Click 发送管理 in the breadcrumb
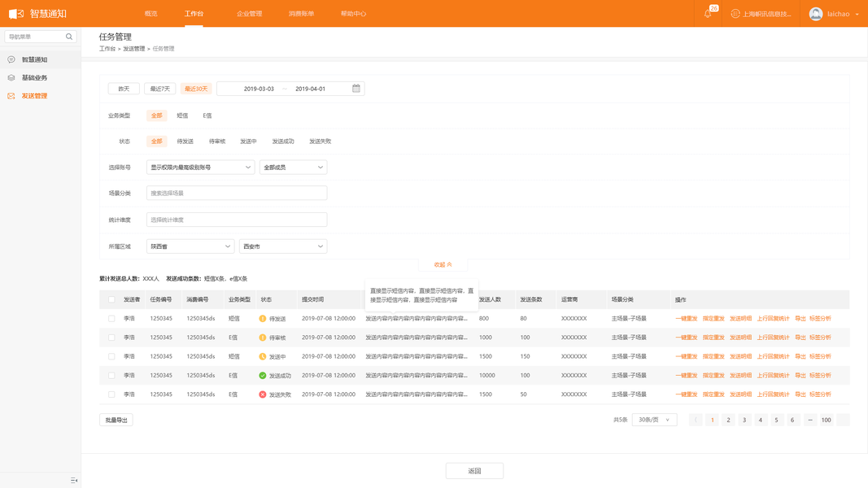Image resolution: width=868 pixels, height=488 pixels. tap(134, 49)
